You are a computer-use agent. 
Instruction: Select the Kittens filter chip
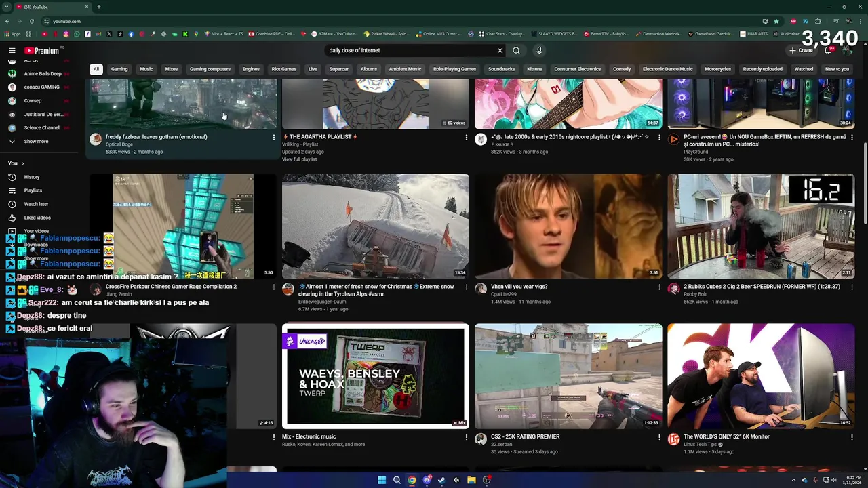(534, 69)
